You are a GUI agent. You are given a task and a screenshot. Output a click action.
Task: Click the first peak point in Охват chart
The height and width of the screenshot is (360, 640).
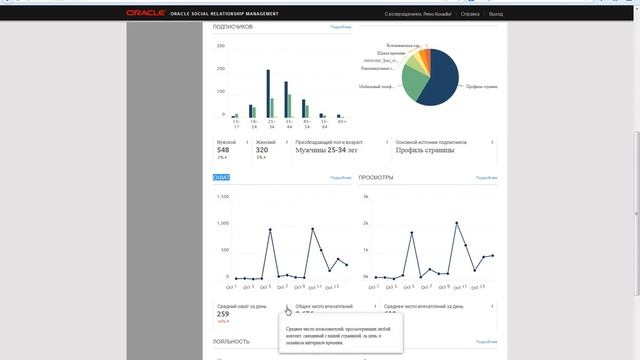[270, 230]
